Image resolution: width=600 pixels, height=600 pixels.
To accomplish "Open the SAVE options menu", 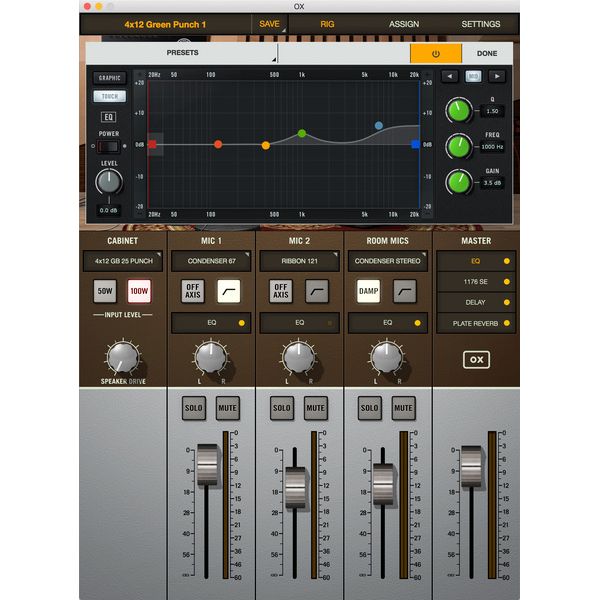I will pyautogui.click(x=270, y=24).
